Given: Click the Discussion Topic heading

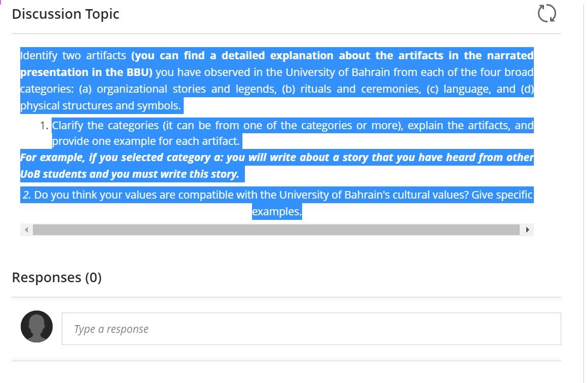Looking at the screenshot, I should [x=66, y=14].
